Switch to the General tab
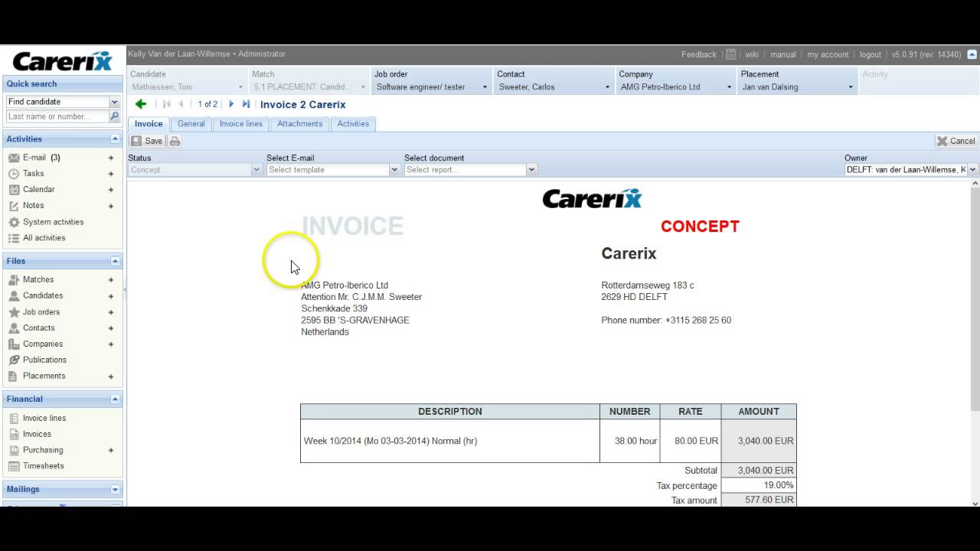This screenshot has height=551, width=980. [x=191, y=124]
